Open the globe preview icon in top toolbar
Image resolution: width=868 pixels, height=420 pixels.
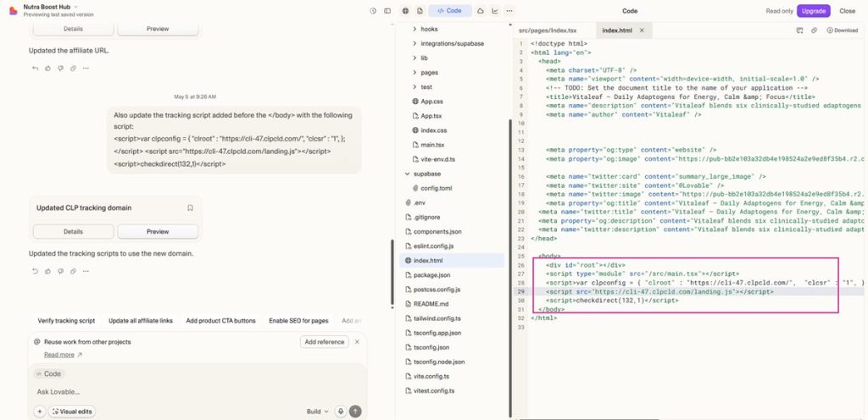point(406,11)
